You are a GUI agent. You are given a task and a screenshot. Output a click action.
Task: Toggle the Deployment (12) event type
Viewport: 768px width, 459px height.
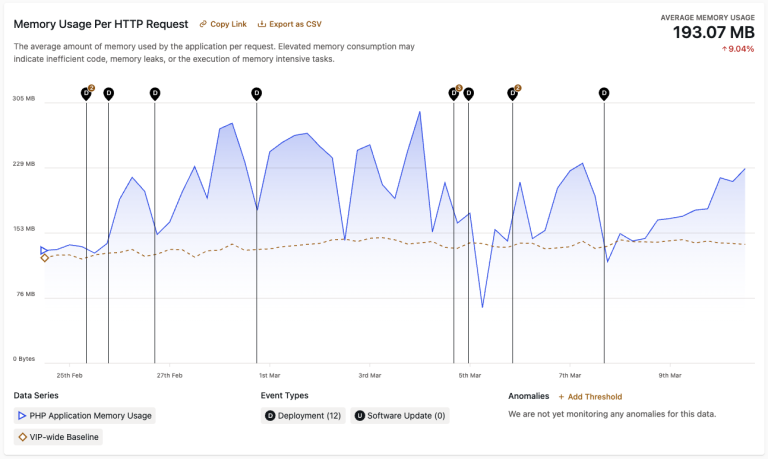point(303,415)
